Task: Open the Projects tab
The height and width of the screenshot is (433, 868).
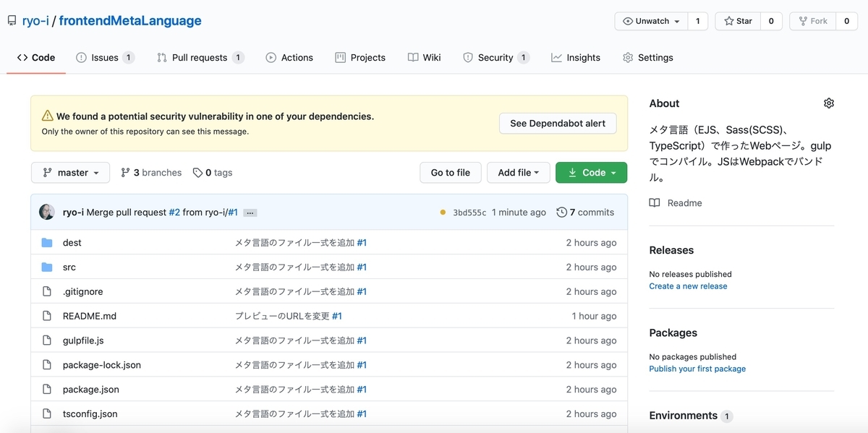Action: 360,57
